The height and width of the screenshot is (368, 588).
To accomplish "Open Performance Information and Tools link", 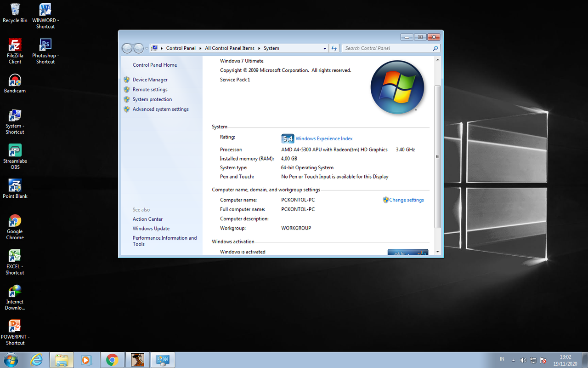I will [x=164, y=241].
